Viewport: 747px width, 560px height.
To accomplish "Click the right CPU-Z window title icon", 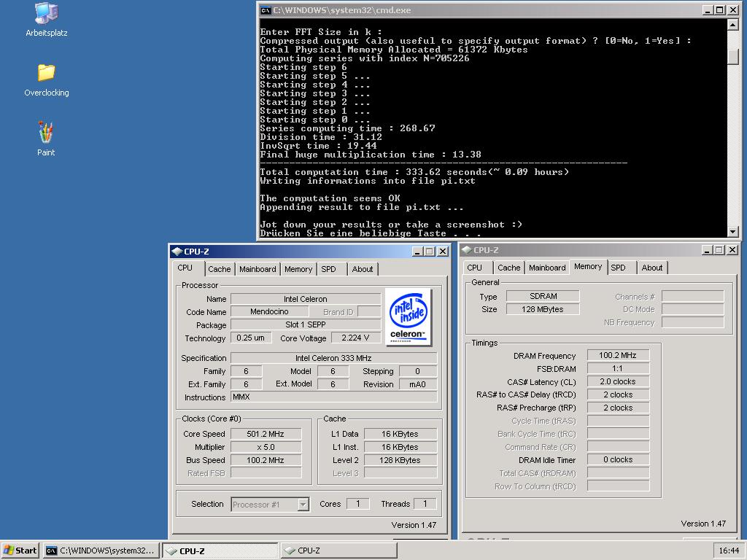I will [466, 250].
